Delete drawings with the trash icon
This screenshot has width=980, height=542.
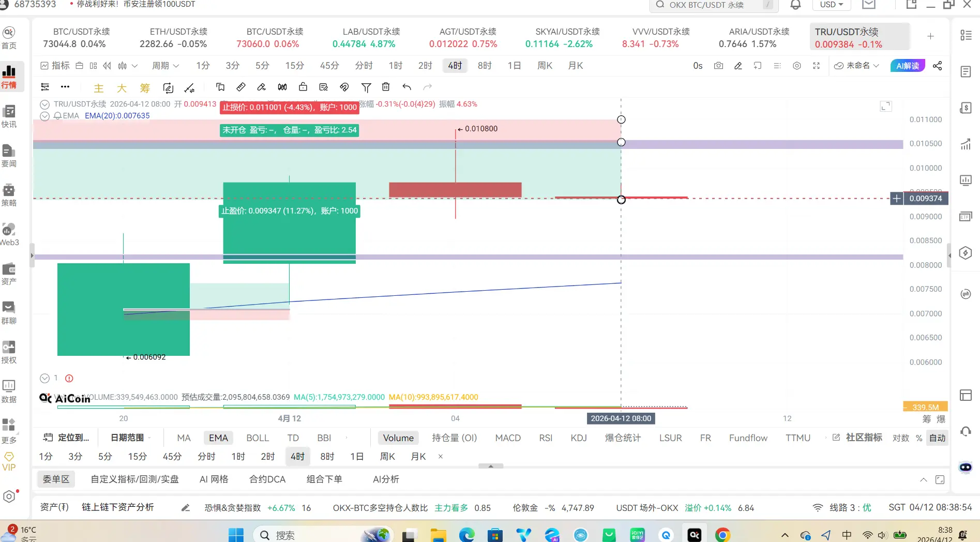386,87
